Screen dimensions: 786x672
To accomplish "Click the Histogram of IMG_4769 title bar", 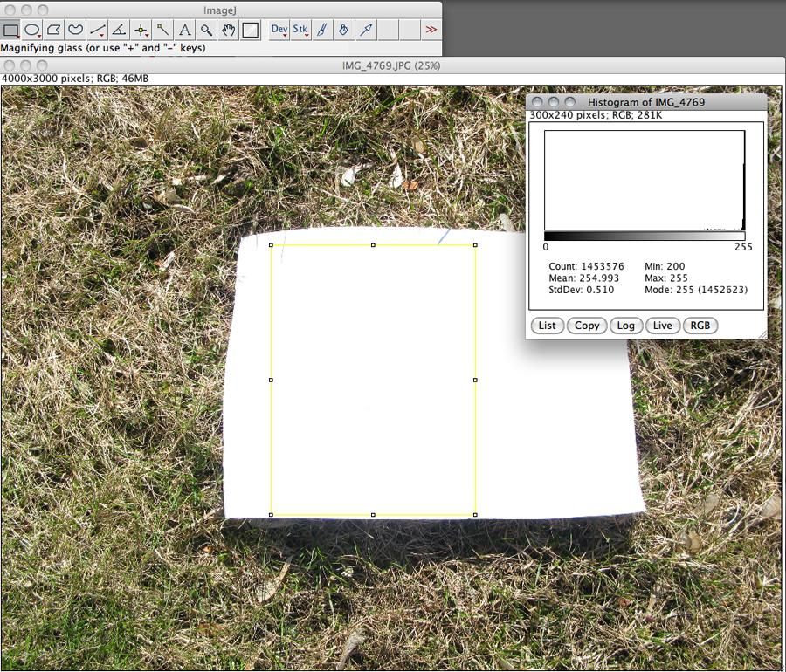I will coord(646,102).
